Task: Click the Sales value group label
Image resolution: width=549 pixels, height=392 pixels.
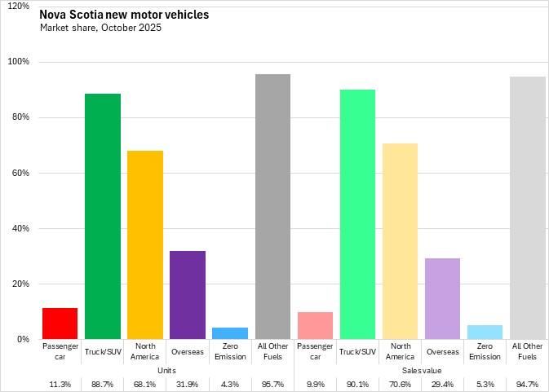Action: point(421,369)
